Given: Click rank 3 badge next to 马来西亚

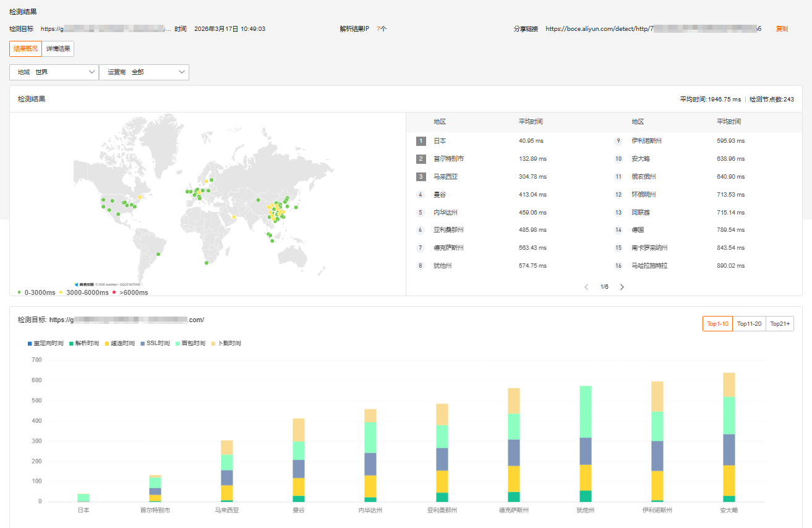Looking at the screenshot, I should 421,177.
